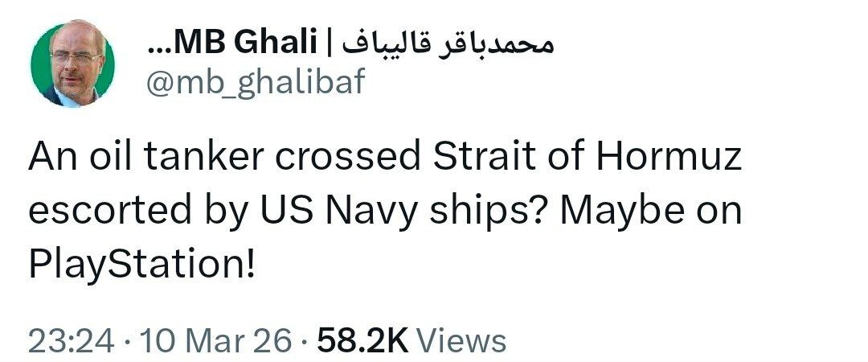Click the green ring around the avatar
868x362 pixels.
pyautogui.click(x=34, y=65)
